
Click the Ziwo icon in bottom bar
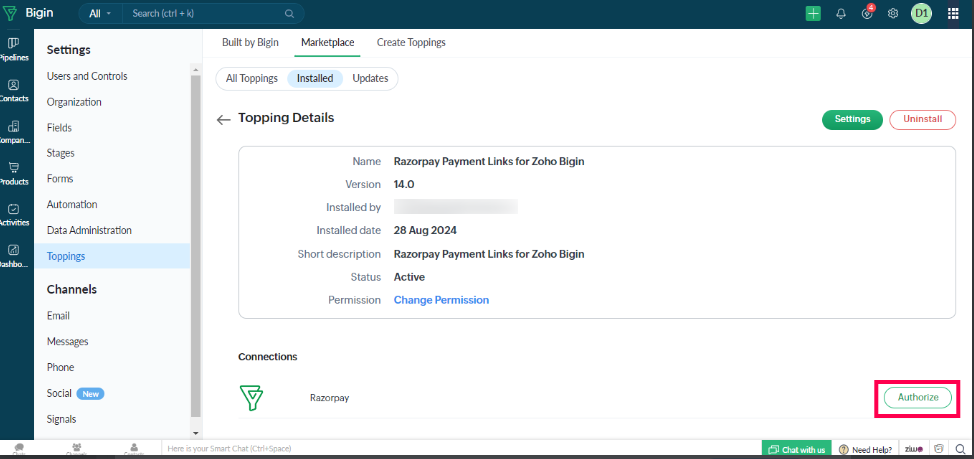tap(913, 449)
